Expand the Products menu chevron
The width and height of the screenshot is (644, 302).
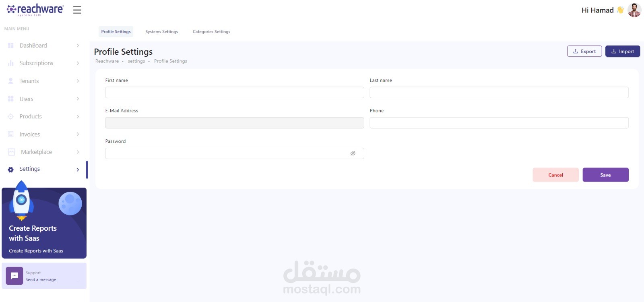[78, 116]
